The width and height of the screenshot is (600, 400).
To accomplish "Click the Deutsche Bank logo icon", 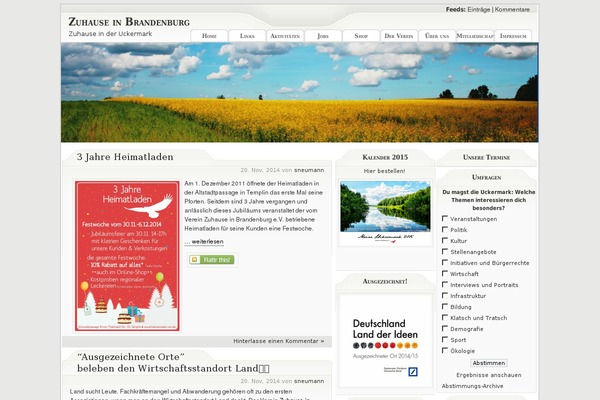I will 413,372.
